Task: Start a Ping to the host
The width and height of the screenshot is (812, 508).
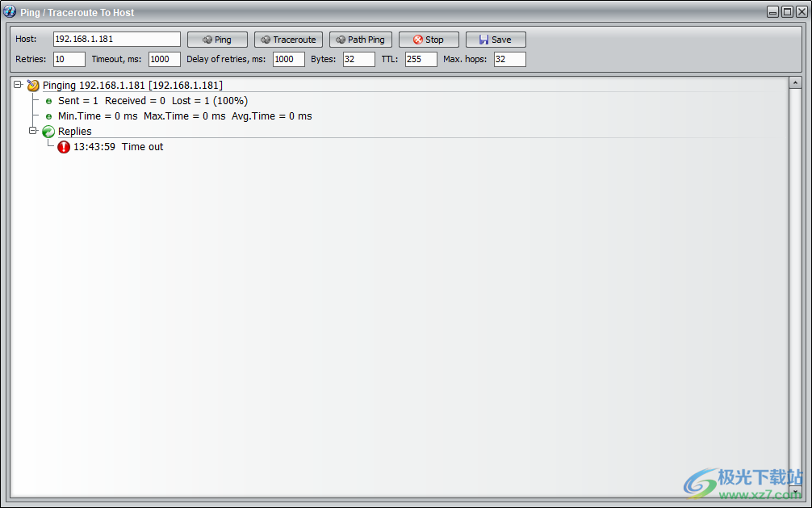Action: click(217, 40)
